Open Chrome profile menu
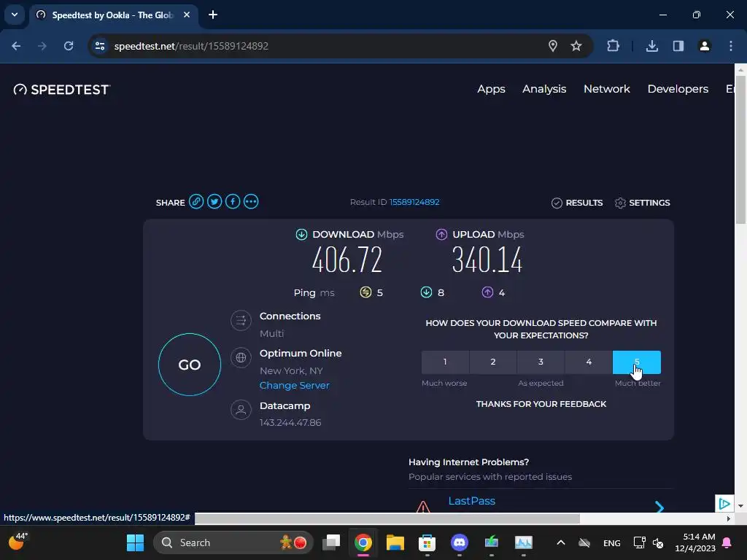 point(704,46)
